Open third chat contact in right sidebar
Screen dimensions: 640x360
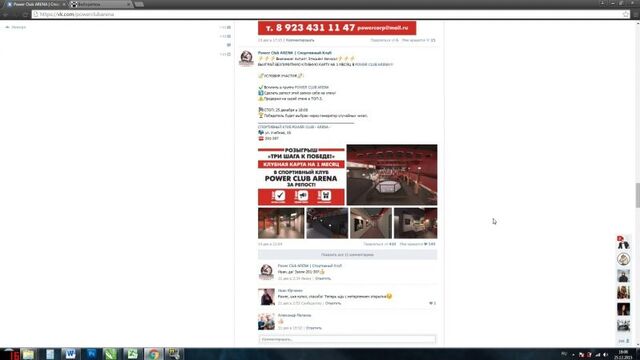[x=623, y=276]
